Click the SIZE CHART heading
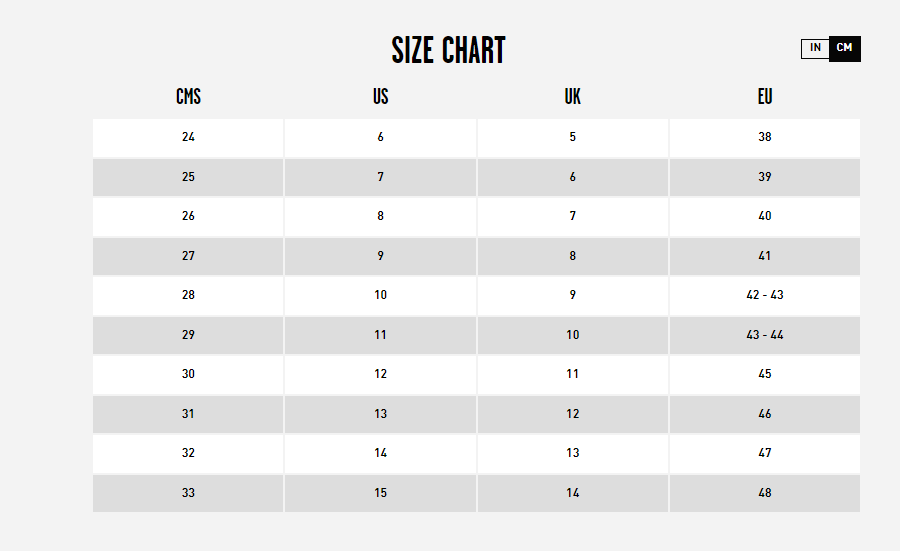 coord(448,50)
